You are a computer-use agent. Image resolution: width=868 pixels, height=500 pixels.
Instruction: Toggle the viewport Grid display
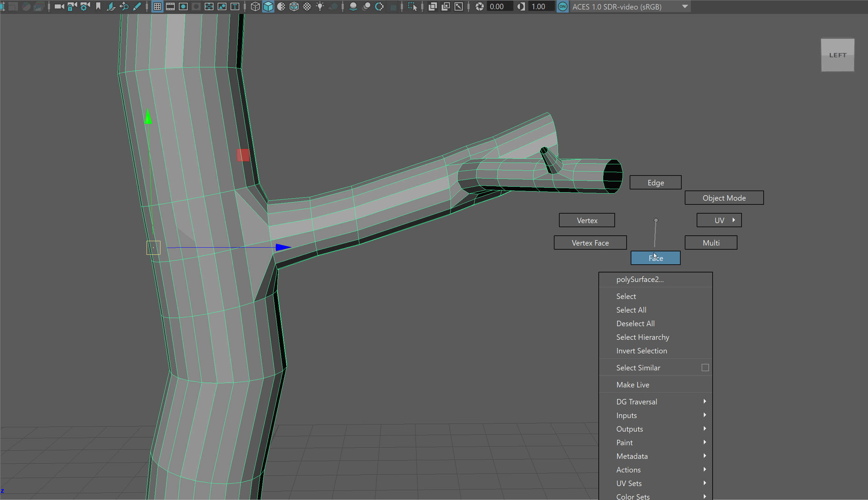pyautogui.click(x=157, y=6)
